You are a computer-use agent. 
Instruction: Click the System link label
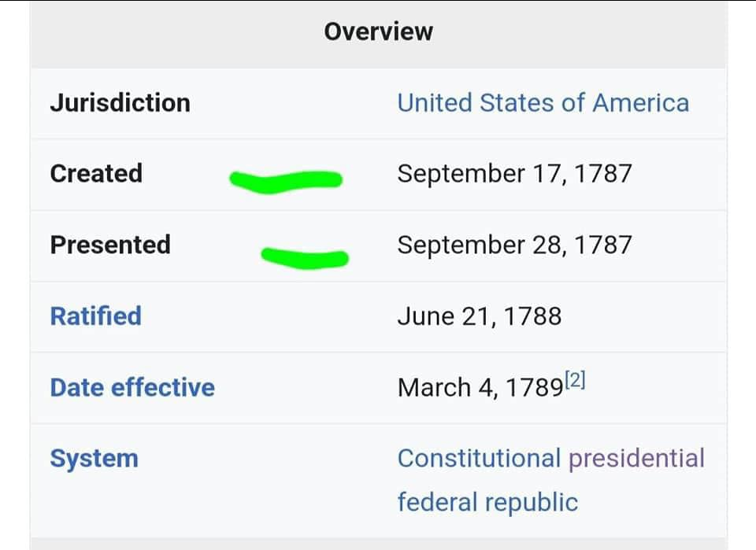click(94, 459)
